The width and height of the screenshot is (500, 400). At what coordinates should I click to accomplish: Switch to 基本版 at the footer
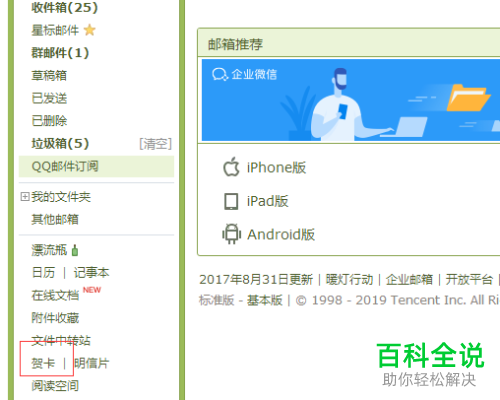264,300
